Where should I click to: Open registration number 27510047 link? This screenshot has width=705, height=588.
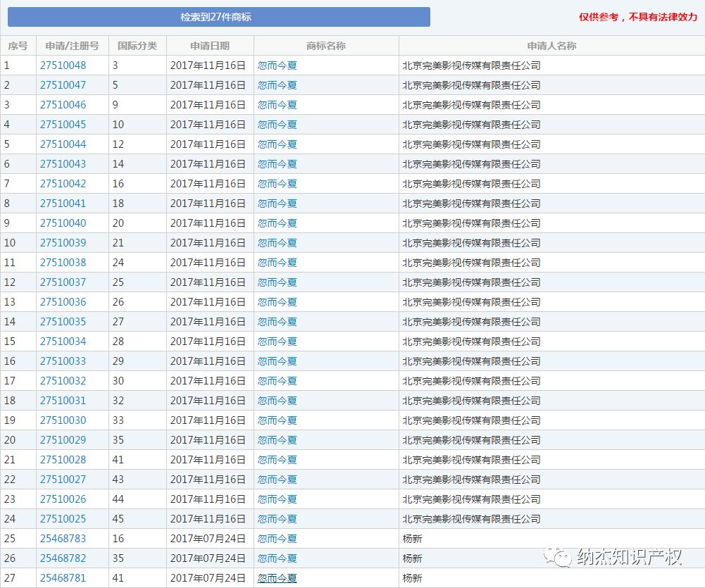click(63, 85)
